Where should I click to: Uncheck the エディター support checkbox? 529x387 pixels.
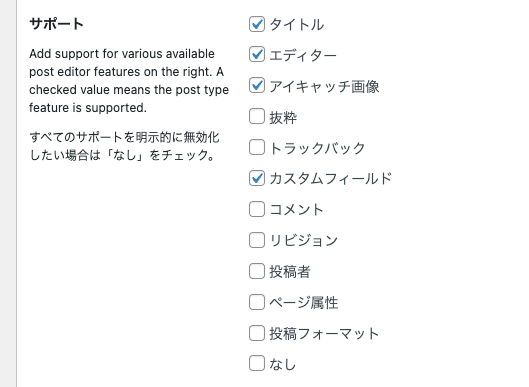click(257, 55)
